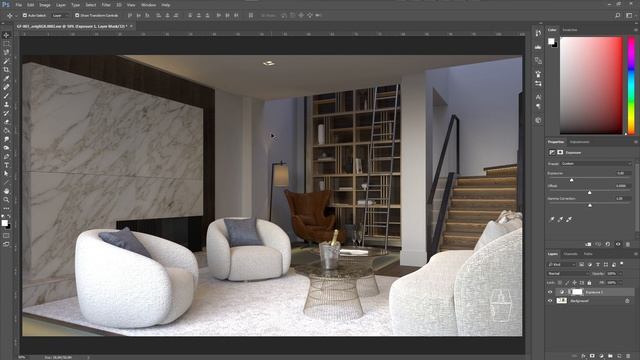Select the Rectangular Marquee tool
640x360 pixels.
pos(6,44)
